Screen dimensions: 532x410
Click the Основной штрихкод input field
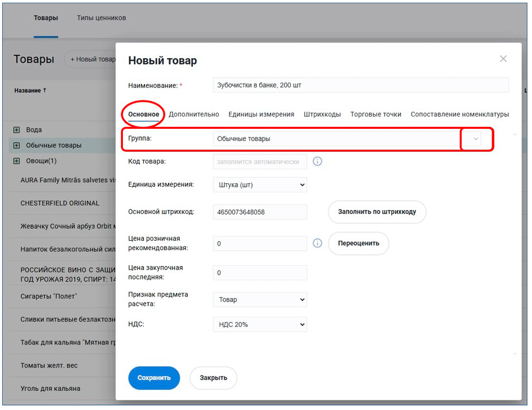(x=260, y=212)
